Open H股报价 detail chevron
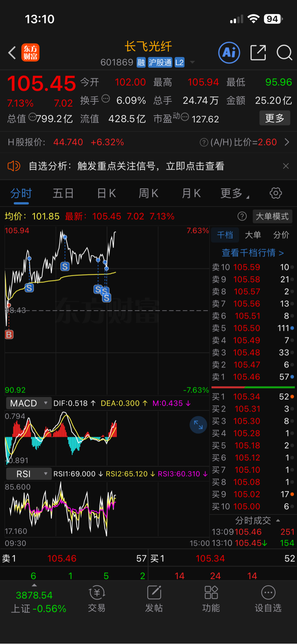Viewport: 297px width, 644px height. [287, 142]
